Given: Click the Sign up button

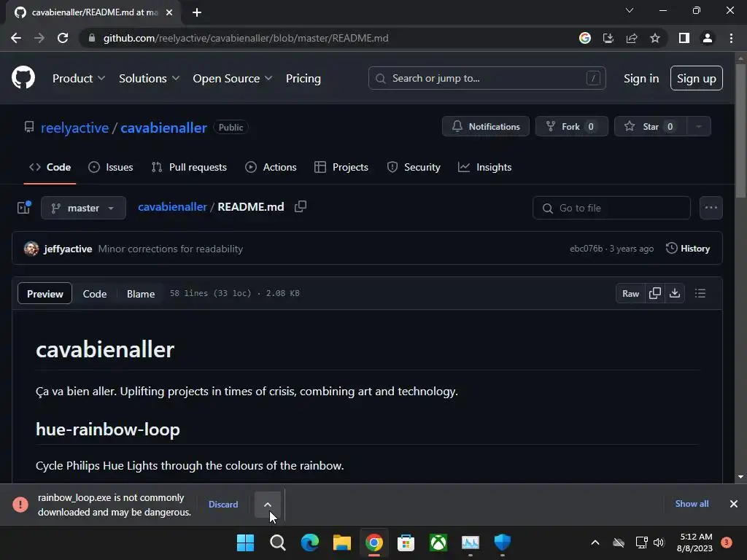Looking at the screenshot, I should 697,78.
